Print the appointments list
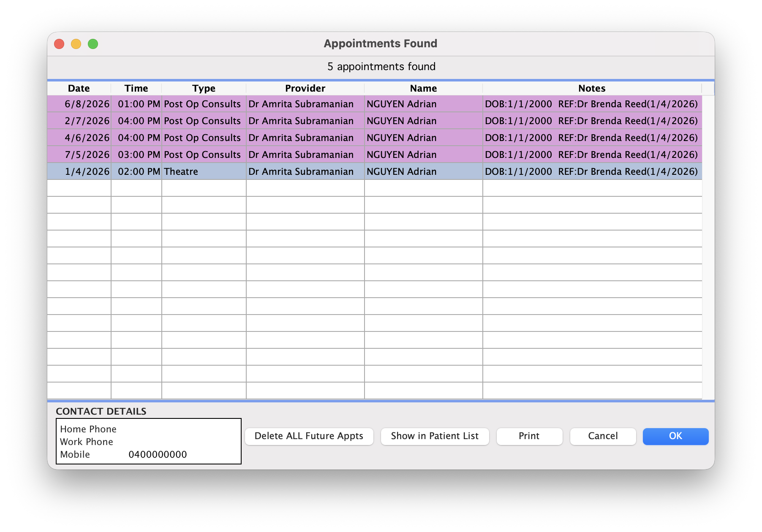The image size is (762, 532). (529, 436)
